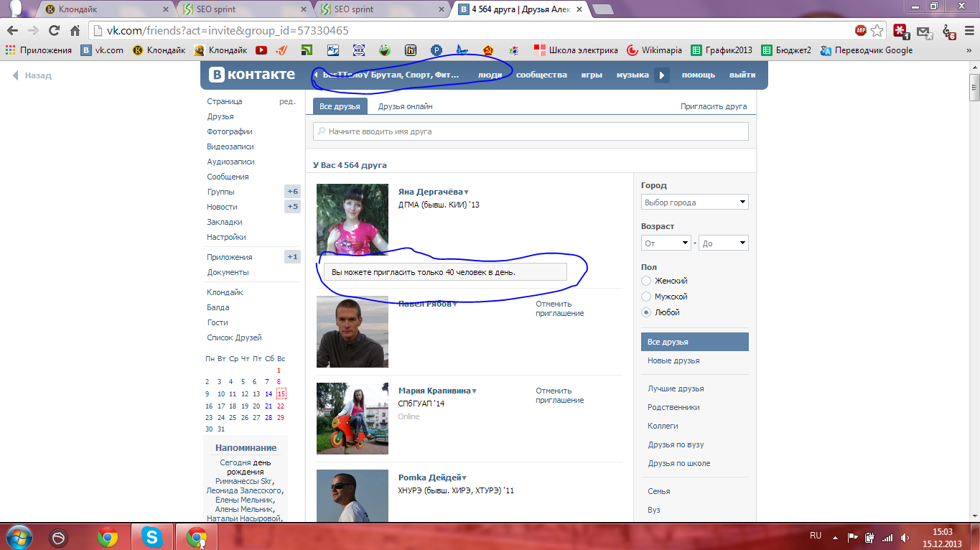Open люди in the VK header
This screenshot has height=550, width=980.
pyautogui.click(x=490, y=75)
